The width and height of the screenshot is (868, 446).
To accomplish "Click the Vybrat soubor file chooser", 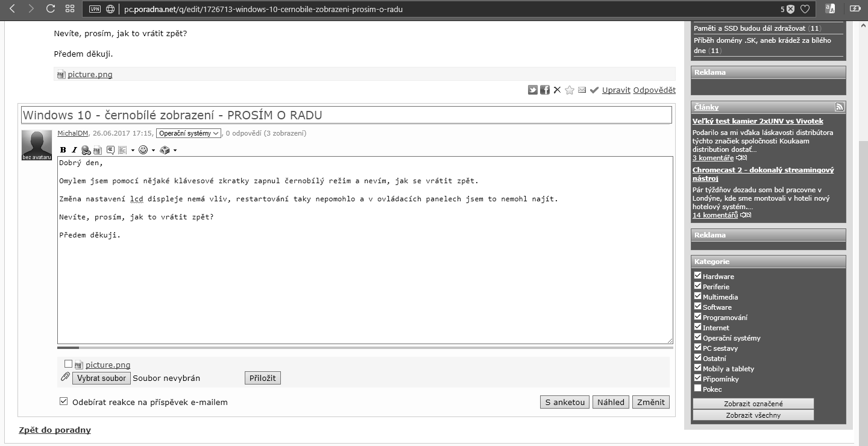I will click(101, 378).
